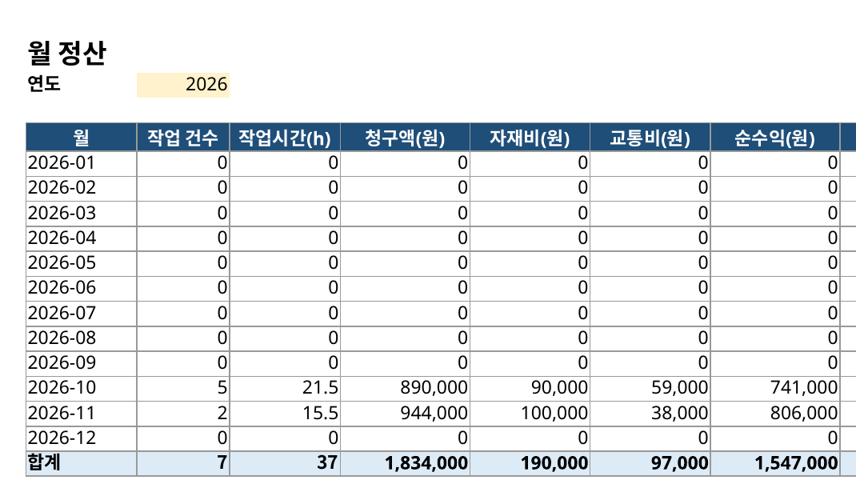856x504 pixels.
Task: Select billed amount 890,000 cell
Action: tap(405, 388)
